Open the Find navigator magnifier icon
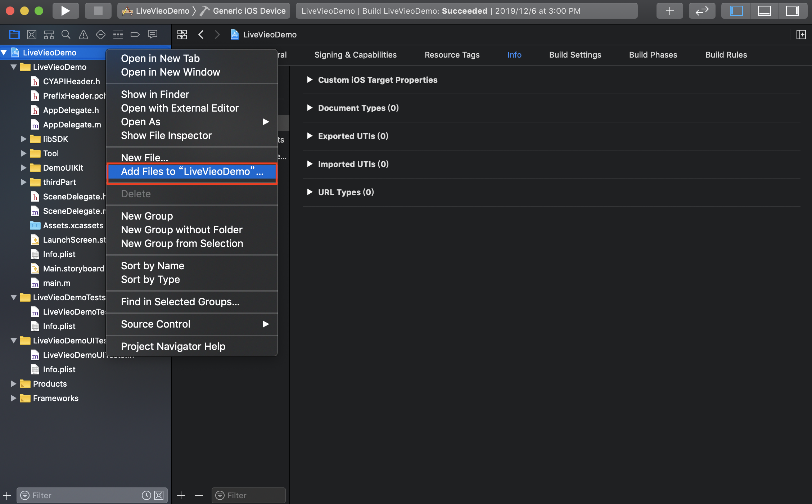Image resolution: width=812 pixels, height=504 pixels. (x=66, y=35)
